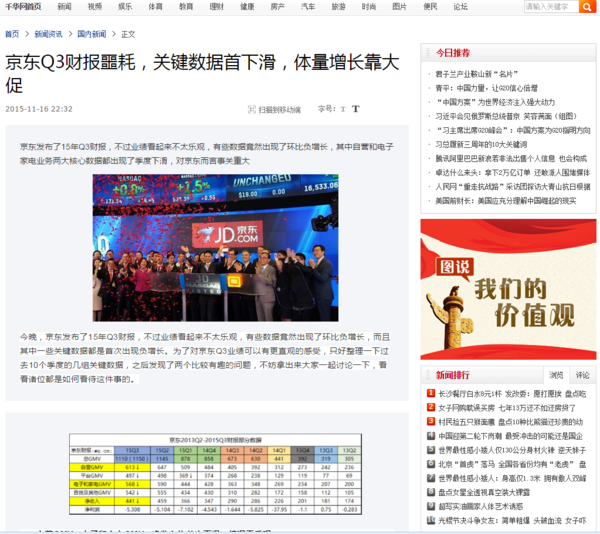The width and height of the screenshot is (600, 534).
Task: Click the 首页 breadcrumb link
Action: (x=12, y=34)
